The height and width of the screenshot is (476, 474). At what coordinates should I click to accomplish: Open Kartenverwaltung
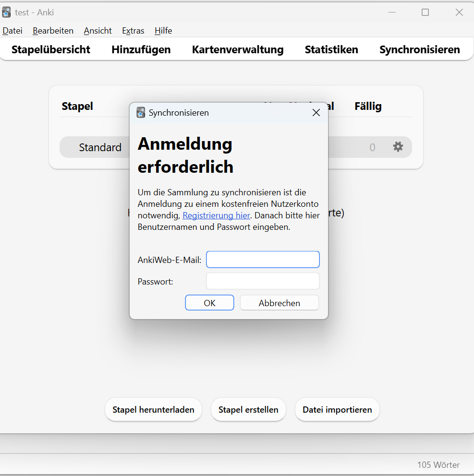coord(238,49)
